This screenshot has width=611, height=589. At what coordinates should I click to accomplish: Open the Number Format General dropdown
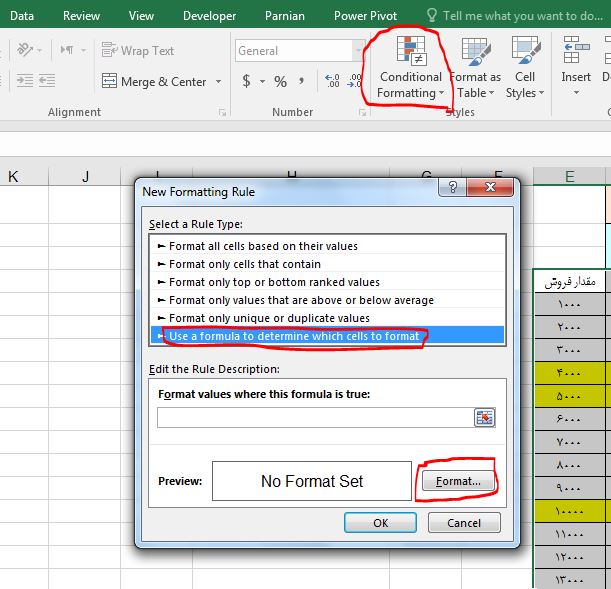coord(358,50)
